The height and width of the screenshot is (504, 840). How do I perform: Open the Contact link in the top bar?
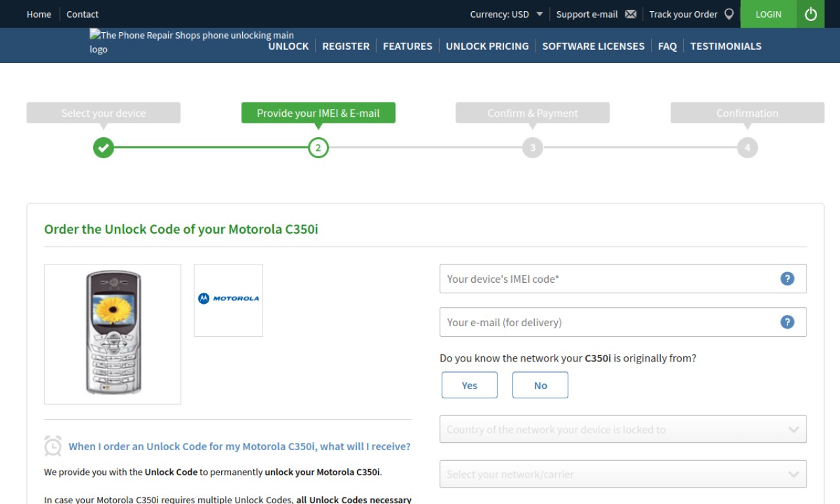click(82, 14)
